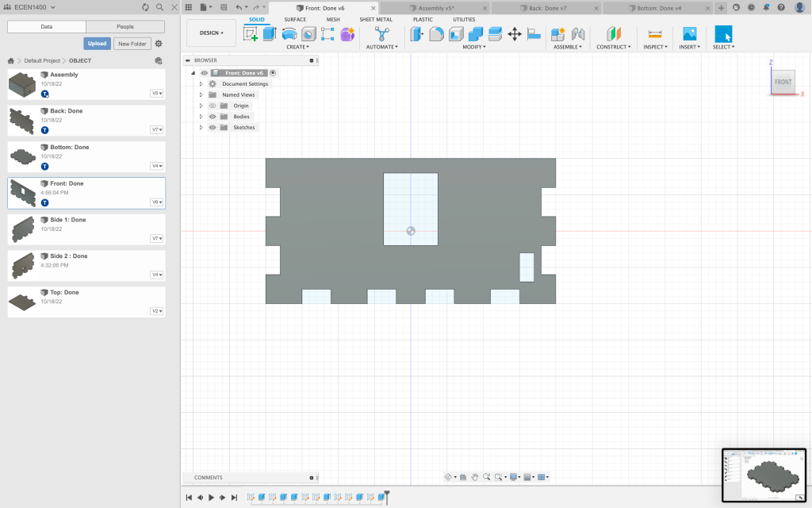This screenshot has height=508, width=812.
Task: Choose the Fillet tool in Modify
Action: 436,34
